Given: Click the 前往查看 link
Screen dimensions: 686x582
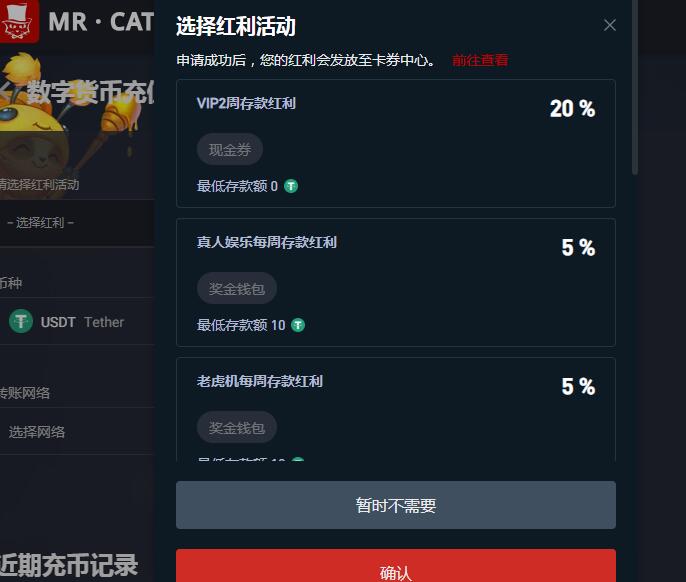Looking at the screenshot, I should 480,60.
